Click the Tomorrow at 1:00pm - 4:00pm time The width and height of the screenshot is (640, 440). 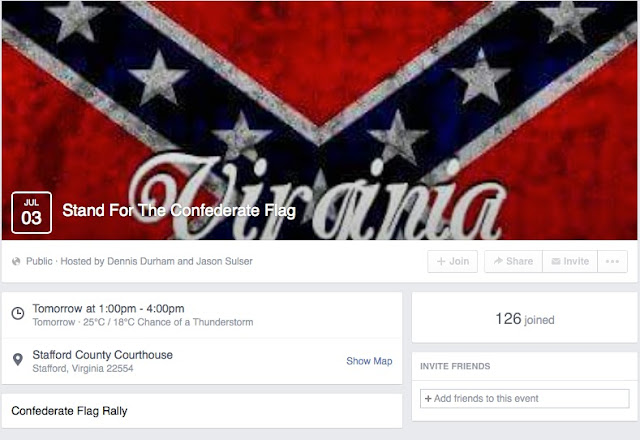pyautogui.click(x=108, y=309)
